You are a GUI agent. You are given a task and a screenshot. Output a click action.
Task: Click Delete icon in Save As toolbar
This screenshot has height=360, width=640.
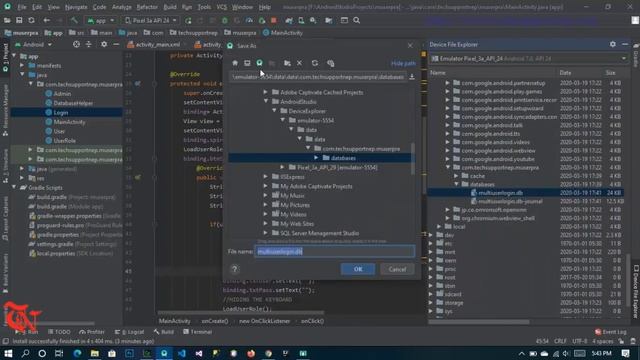(300, 63)
